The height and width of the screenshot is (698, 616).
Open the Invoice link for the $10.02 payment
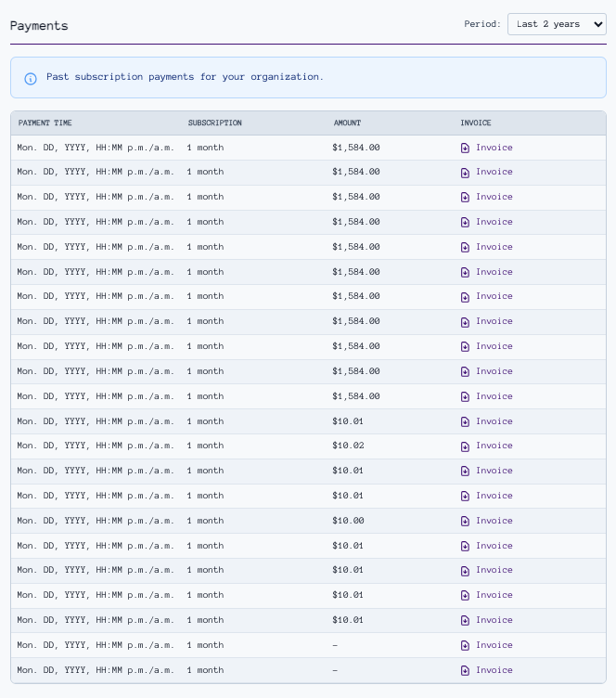[494, 446]
